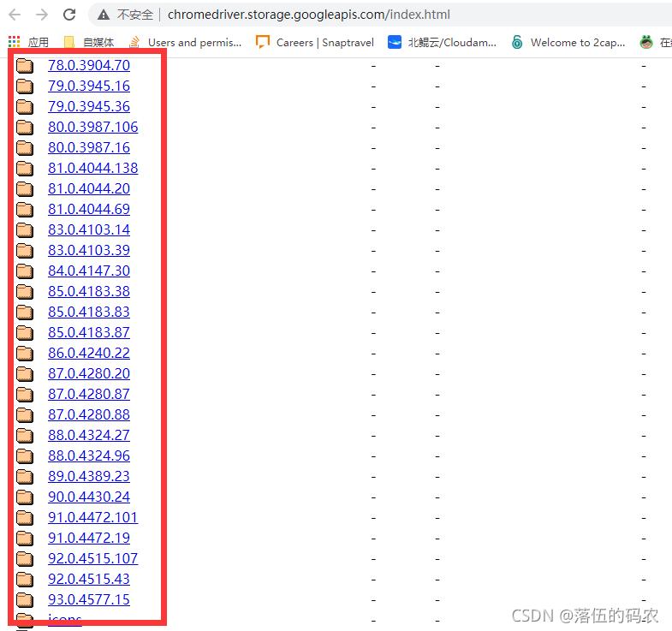Image resolution: width=672 pixels, height=631 pixels.
Task: Click the browser forward arrow
Action: (x=42, y=15)
